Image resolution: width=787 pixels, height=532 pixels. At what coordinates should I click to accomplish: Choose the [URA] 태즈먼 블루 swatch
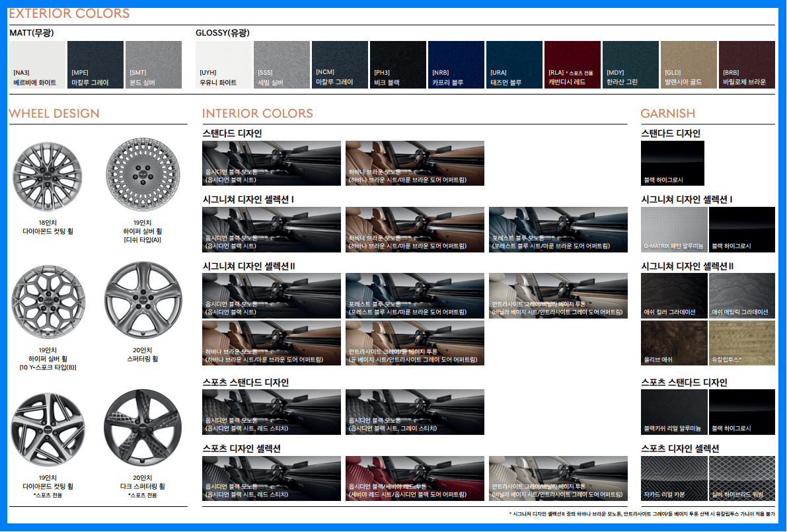click(515, 65)
